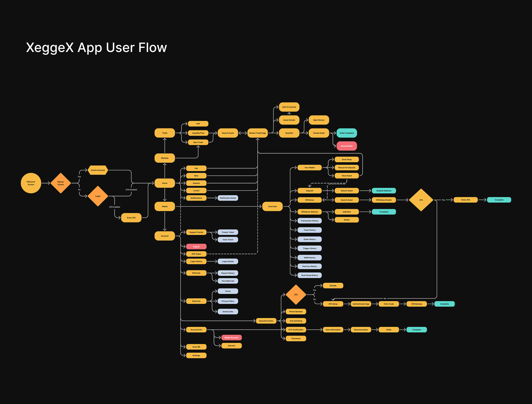The width and height of the screenshot is (532, 404).
Task: Click the Create Account hexagon node
Action: [x=98, y=170]
